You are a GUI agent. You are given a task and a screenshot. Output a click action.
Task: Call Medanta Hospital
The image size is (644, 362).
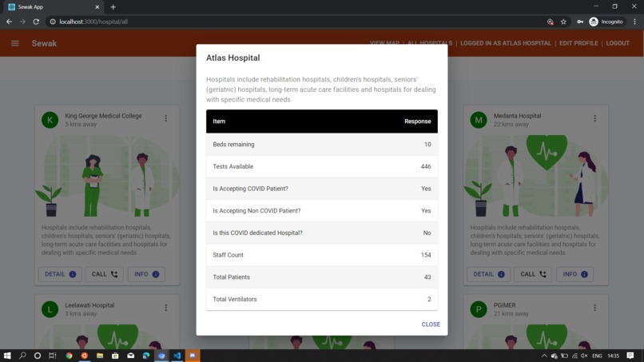coord(533,274)
